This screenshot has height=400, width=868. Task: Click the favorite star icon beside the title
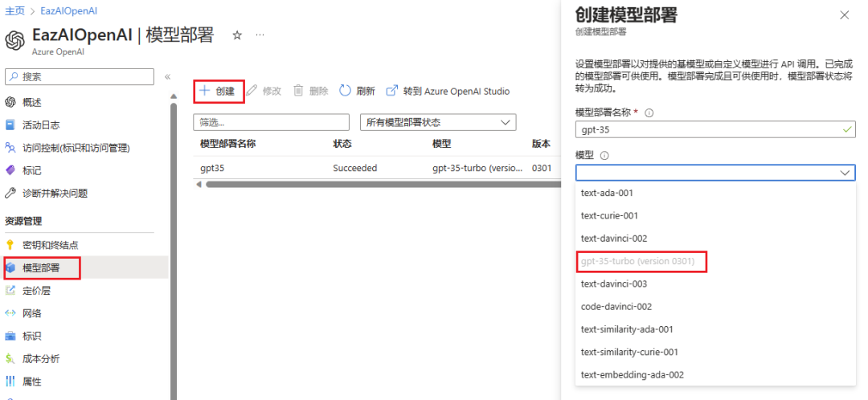coord(237,35)
